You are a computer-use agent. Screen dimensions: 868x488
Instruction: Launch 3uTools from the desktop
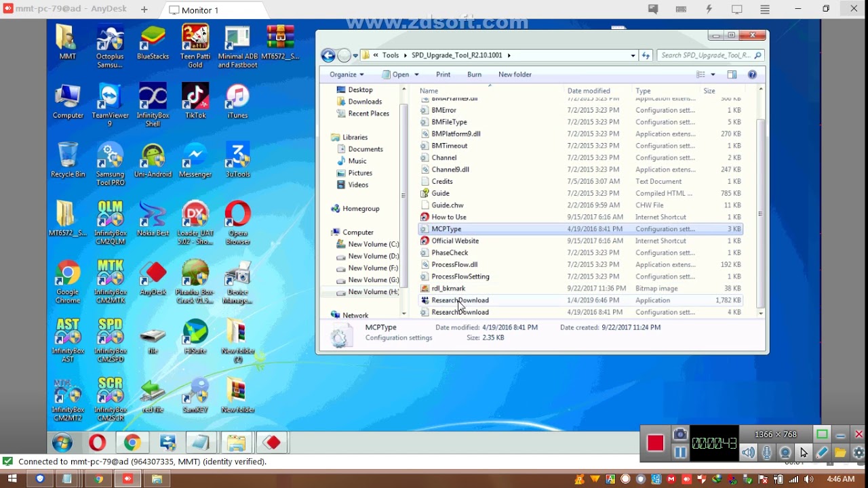coord(237,160)
